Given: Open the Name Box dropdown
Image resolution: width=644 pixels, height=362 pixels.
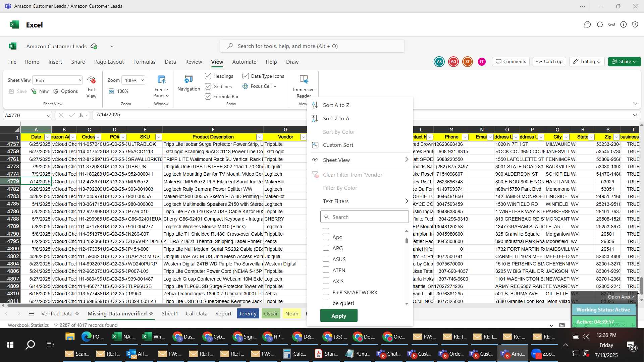Looking at the screenshot, I should pyautogui.click(x=49, y=116).
